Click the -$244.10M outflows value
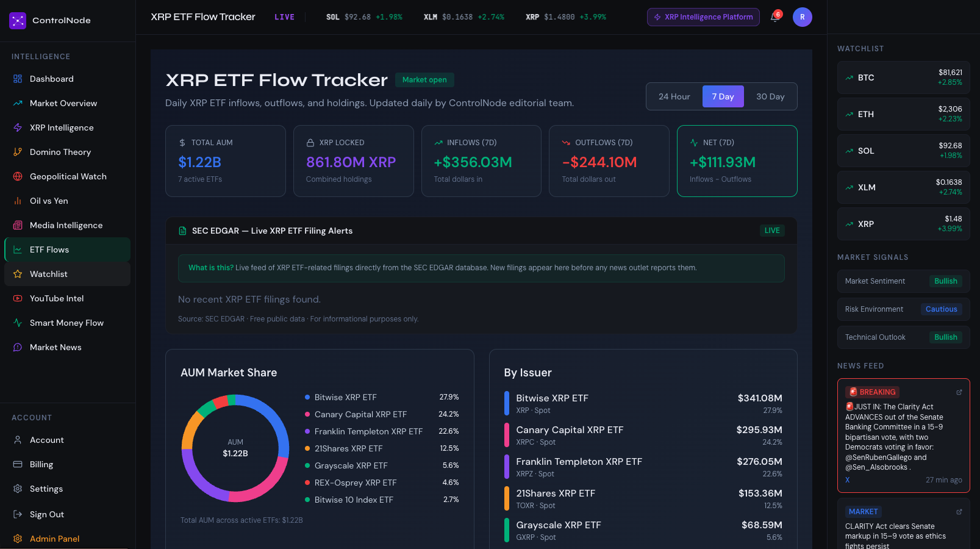 [599, 162]
